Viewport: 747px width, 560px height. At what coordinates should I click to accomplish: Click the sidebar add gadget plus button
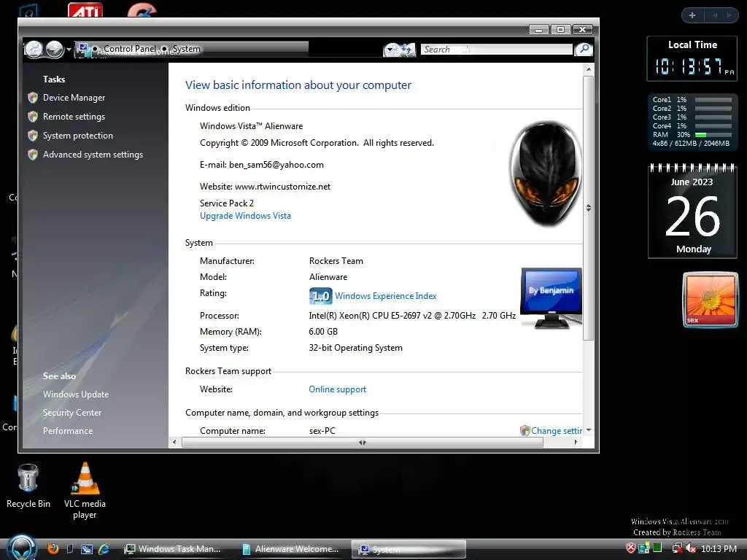[692, 15]
